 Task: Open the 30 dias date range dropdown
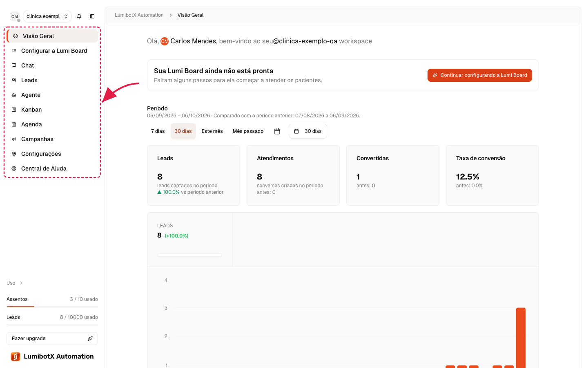[x=308, y=131]
